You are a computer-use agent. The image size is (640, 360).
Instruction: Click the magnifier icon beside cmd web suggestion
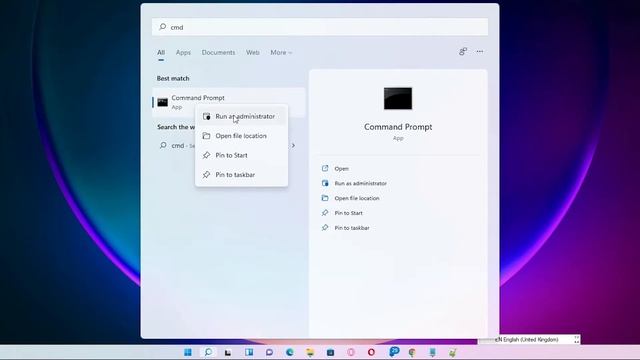pyautogui.click(x=163, y=145)
